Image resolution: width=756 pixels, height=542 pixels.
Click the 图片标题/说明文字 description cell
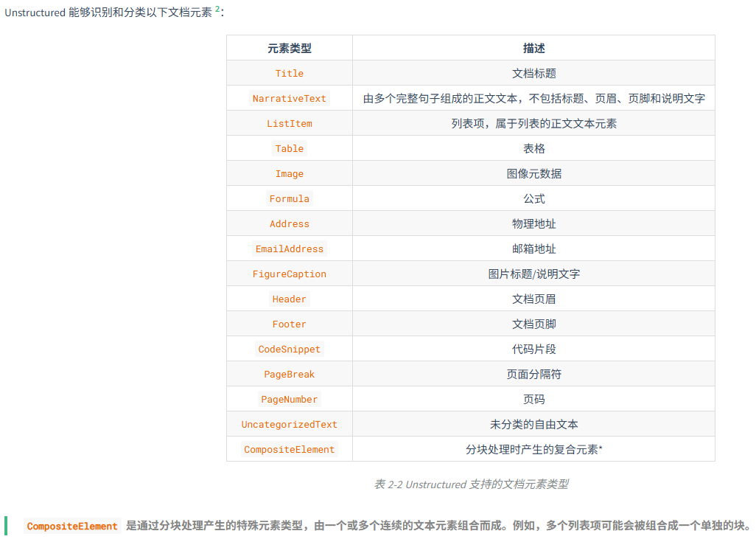click(x=533, y=274)
